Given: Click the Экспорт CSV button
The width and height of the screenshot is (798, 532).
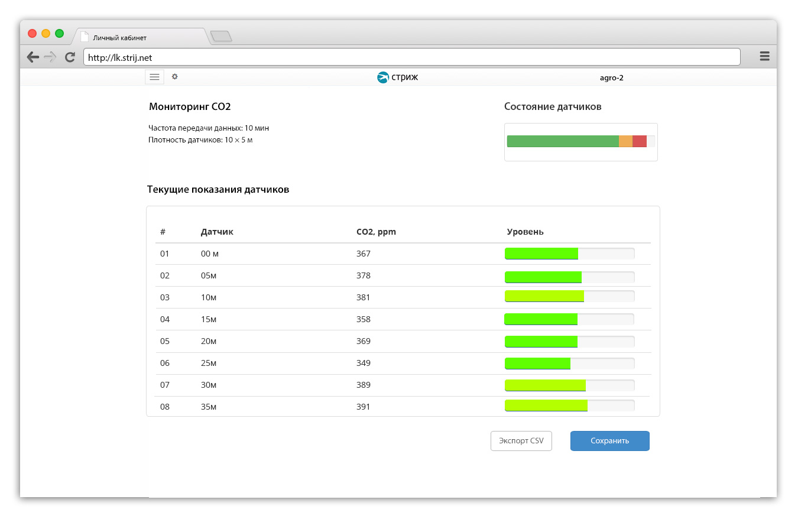Looking at the screenshot, I should coord(521,441).
